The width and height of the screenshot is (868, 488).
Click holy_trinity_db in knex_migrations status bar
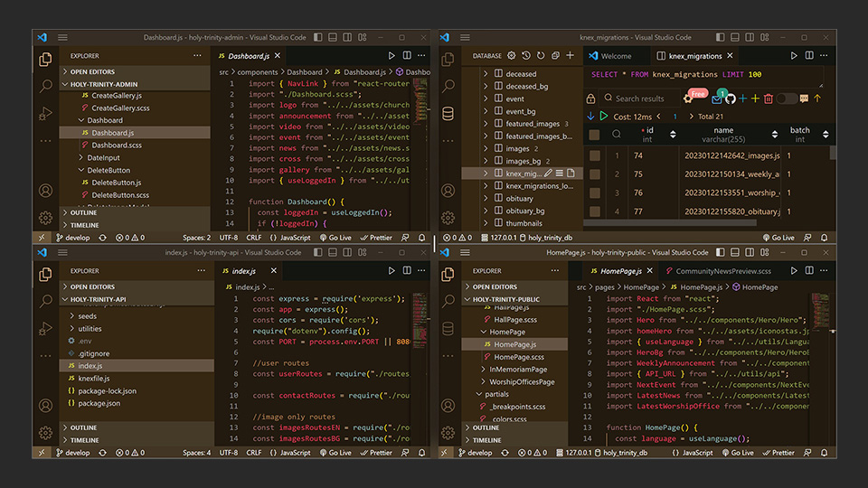[x=546, y=238]
